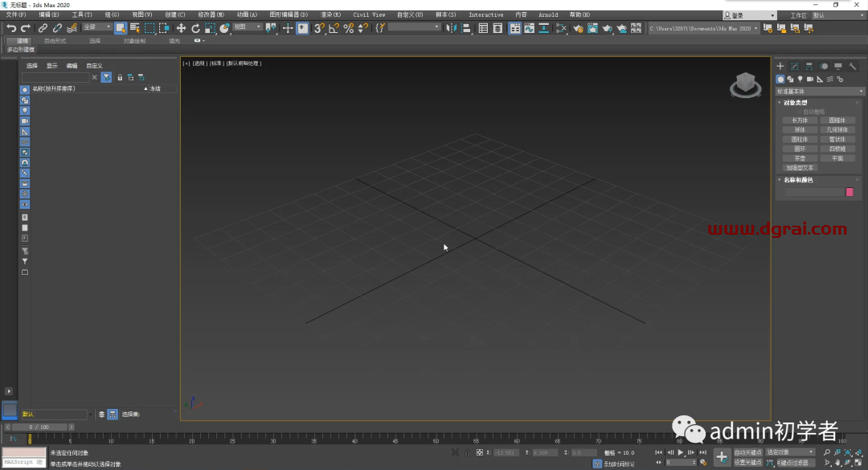Screen dimensions: 868x470
Task: Click the Redo arrow icon
Action: coord(26,28)
